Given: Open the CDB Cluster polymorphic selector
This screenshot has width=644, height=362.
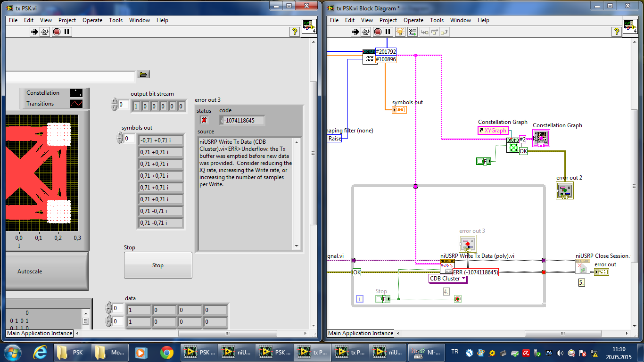Looking at the screenshot, I should [448, 279].
